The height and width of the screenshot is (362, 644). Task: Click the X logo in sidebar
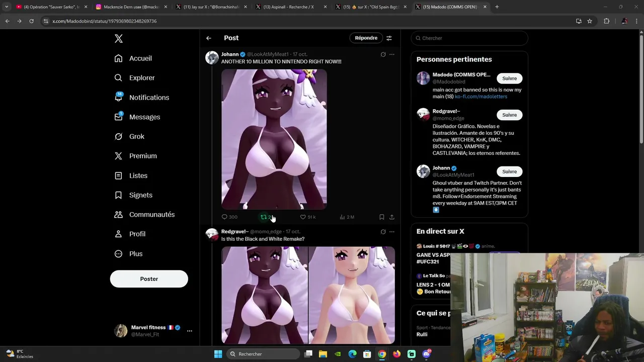[118, 39]
